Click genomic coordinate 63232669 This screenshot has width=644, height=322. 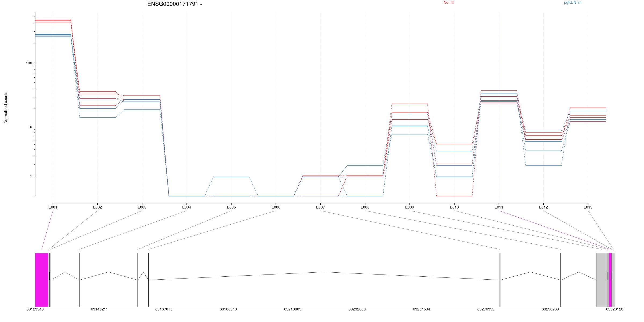point(357,309)
